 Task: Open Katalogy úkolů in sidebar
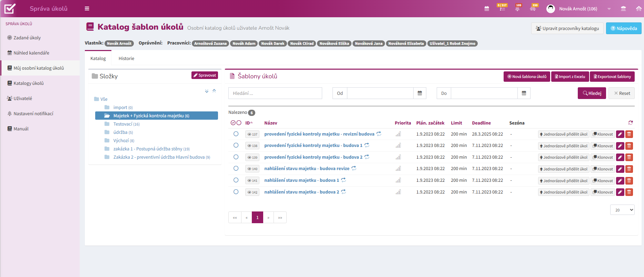pyautogui.click(x=28, y=83)
